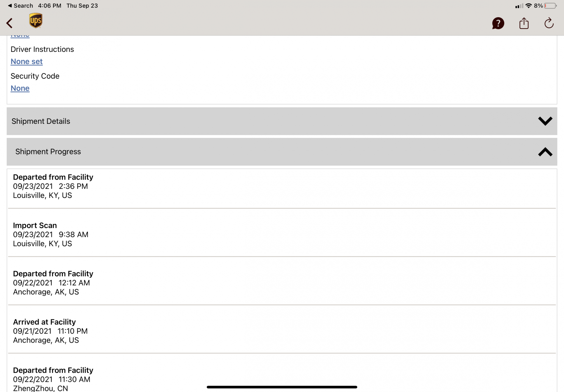
Task: Tap the Shipment Progress header
Action: [x=48, y=152]
